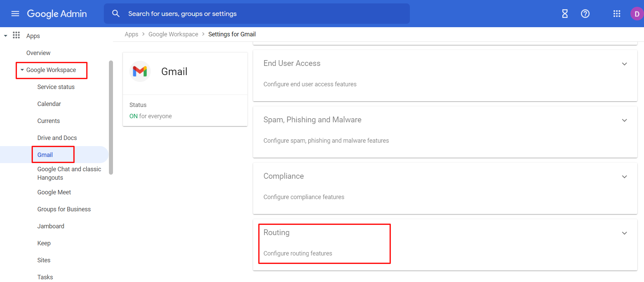This screenshot has width=644, height=282.
Task: Expand Spam, Phishing and Malware chevron
Action: 624,120
